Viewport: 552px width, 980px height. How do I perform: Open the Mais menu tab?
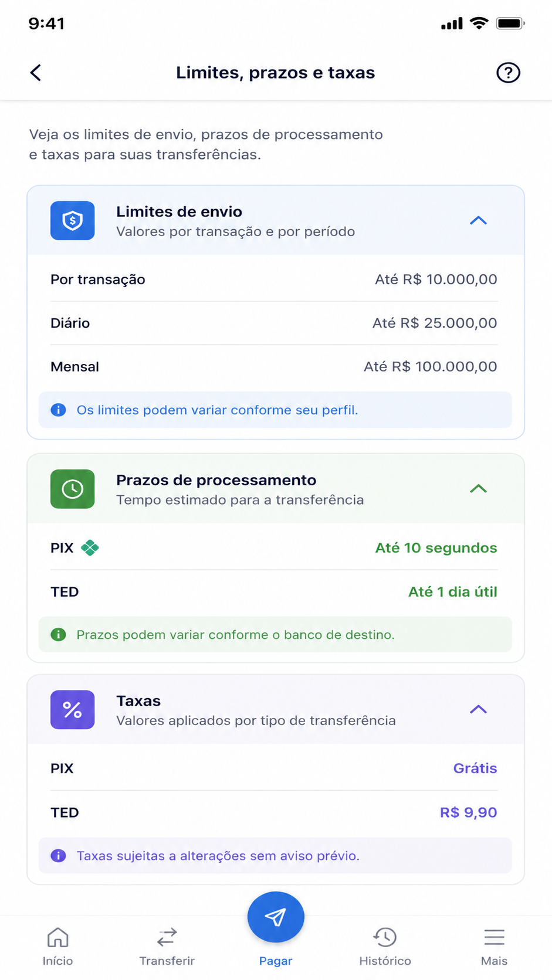click(494, 946)
